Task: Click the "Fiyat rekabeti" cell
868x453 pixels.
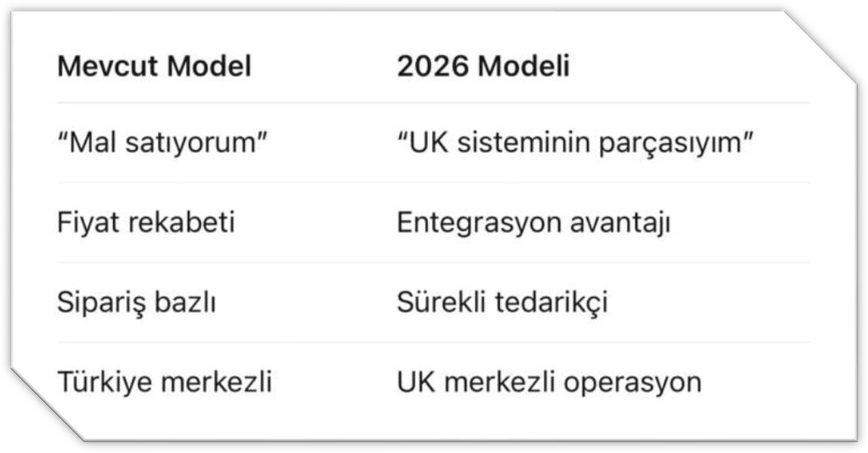Action: [x=145, y=223]
